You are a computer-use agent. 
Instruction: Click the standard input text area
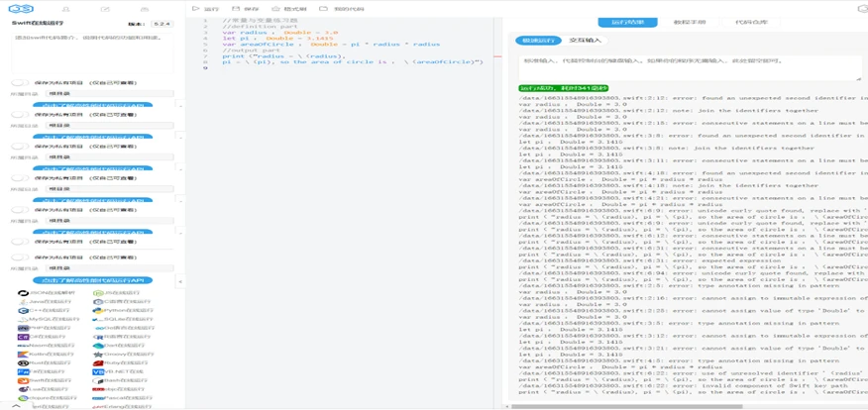pyautogui.click(x=691, y=67)
